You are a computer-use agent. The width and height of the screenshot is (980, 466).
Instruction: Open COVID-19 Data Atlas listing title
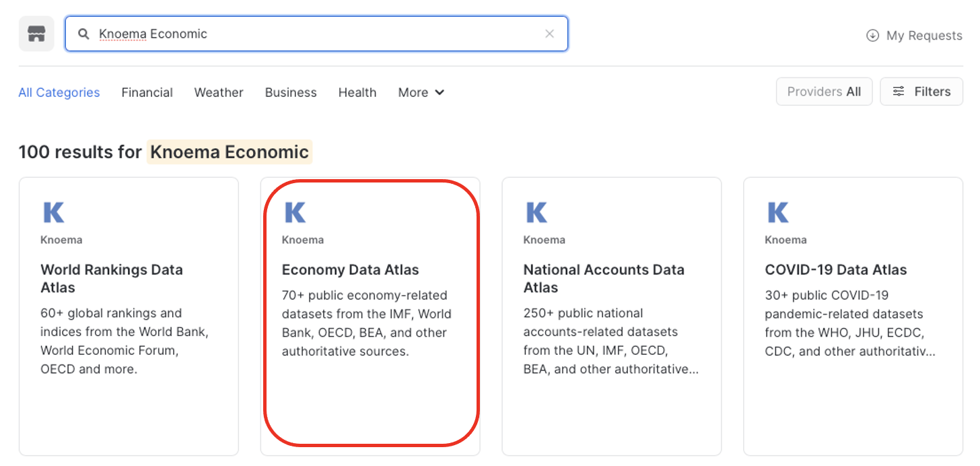(835, 269)
